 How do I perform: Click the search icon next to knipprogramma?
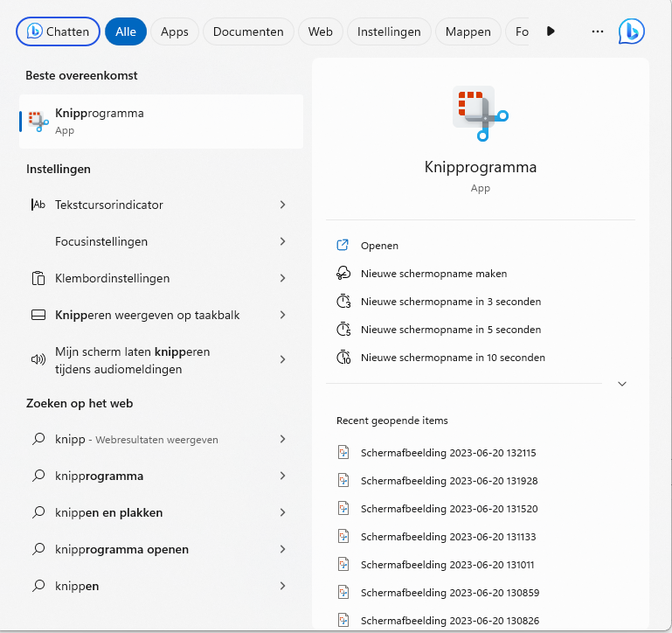coord(38,476)
